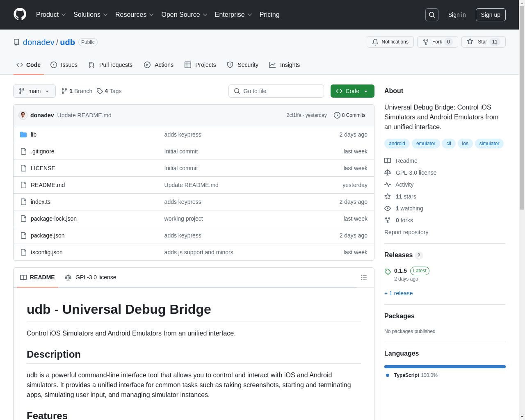Click the GitHub logo icon

pyautogui.click(x=20, y=14)
